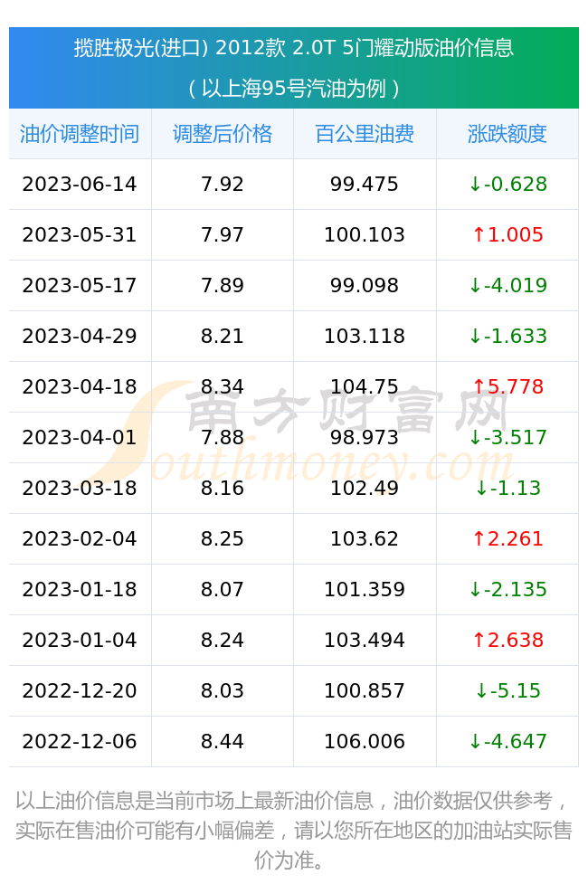
Task: Click fuel cost value 99.098
Action: [x=365, y=286]
